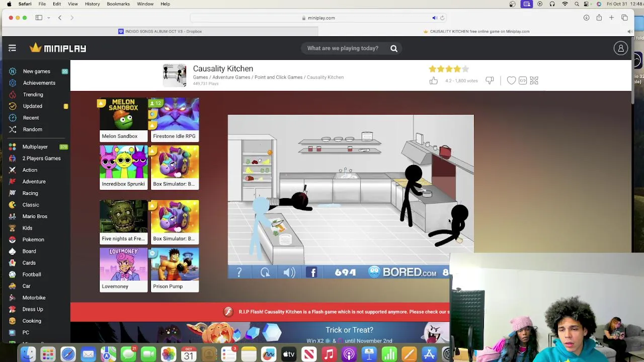Restart the game with the reload icon
The image size is (644, 362).
(265, 272)
